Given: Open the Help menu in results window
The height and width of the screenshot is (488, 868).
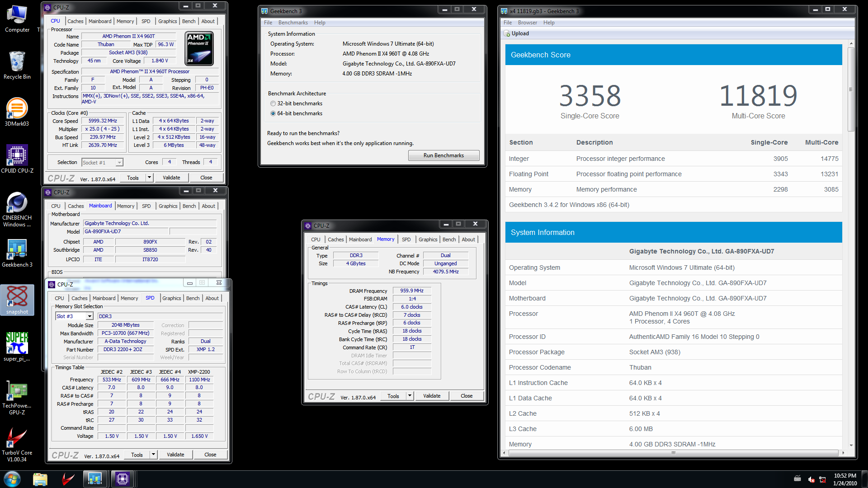Looking at the screenshot, I should (549, 23).
